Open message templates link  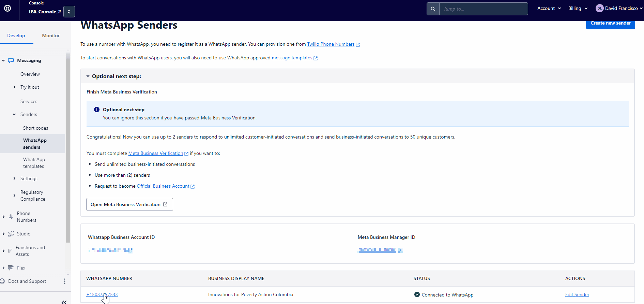pos(292,58)
